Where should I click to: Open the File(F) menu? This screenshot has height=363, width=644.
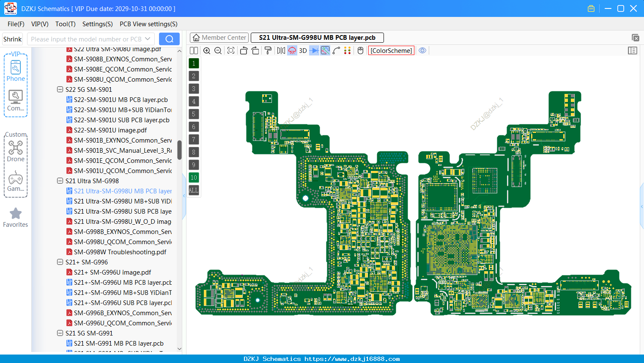coord(16,24)
